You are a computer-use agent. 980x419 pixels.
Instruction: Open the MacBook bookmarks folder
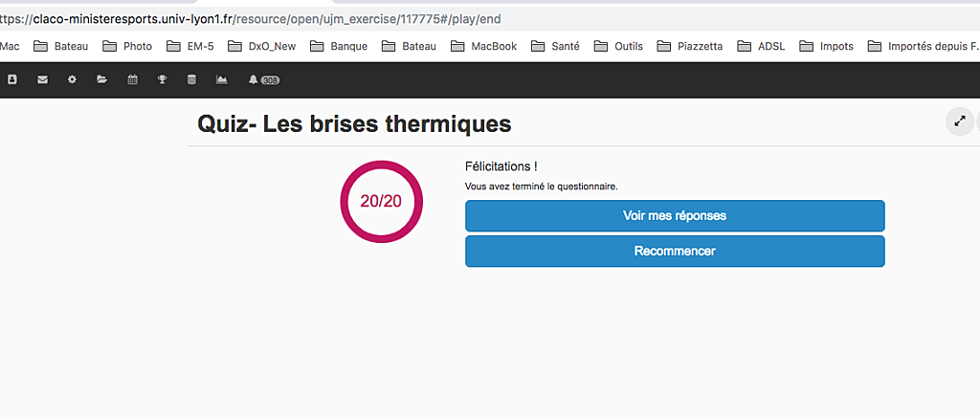(x=483, y=46)
